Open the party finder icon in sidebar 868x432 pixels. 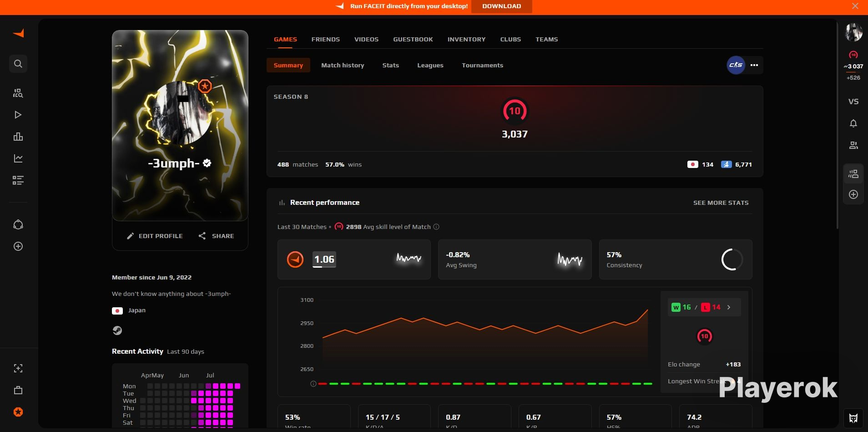[18, 93]
